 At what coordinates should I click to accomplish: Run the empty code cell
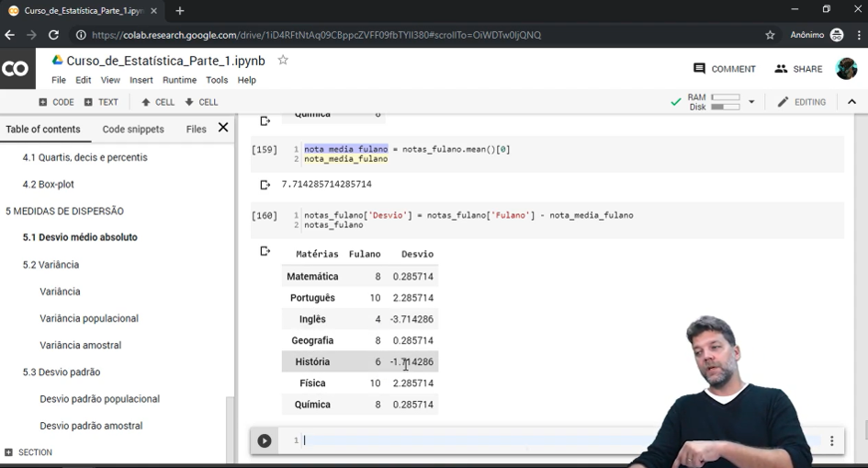pyautogui.click(x=264, y=440)
